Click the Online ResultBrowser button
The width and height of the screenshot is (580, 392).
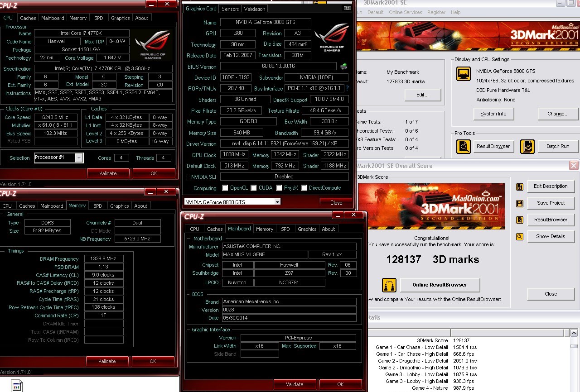[x=440, y=285]
